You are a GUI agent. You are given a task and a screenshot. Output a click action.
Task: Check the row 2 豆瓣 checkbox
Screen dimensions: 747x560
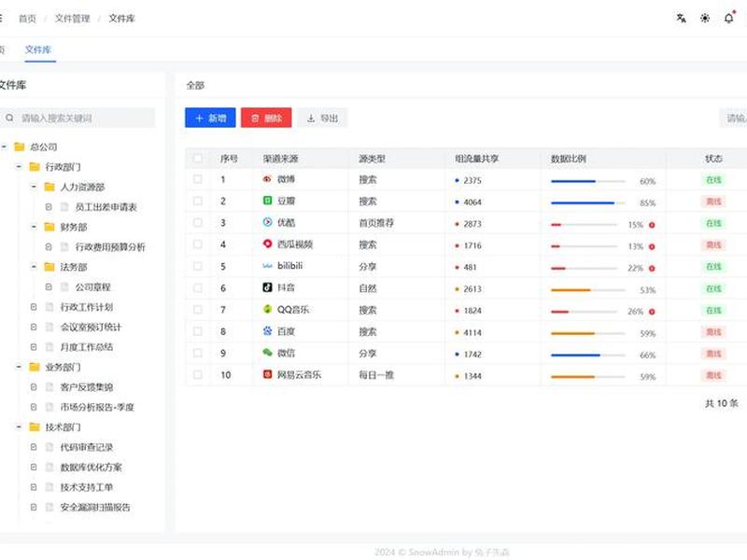coord(198,201)
